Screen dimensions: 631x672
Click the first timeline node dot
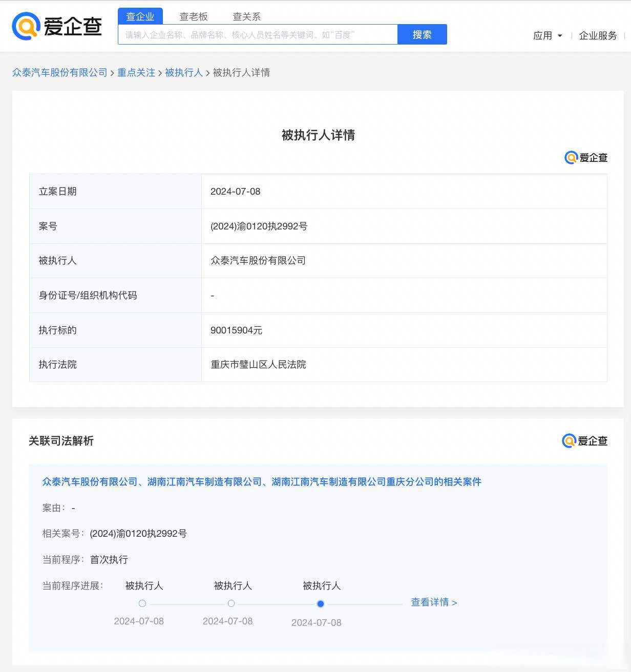(142, 603)
